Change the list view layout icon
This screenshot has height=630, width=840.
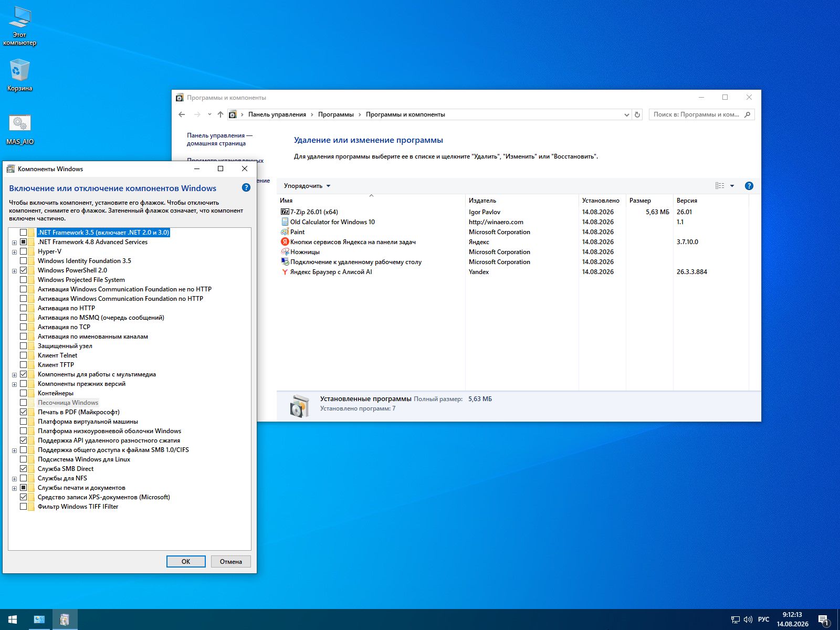(720, 186)
